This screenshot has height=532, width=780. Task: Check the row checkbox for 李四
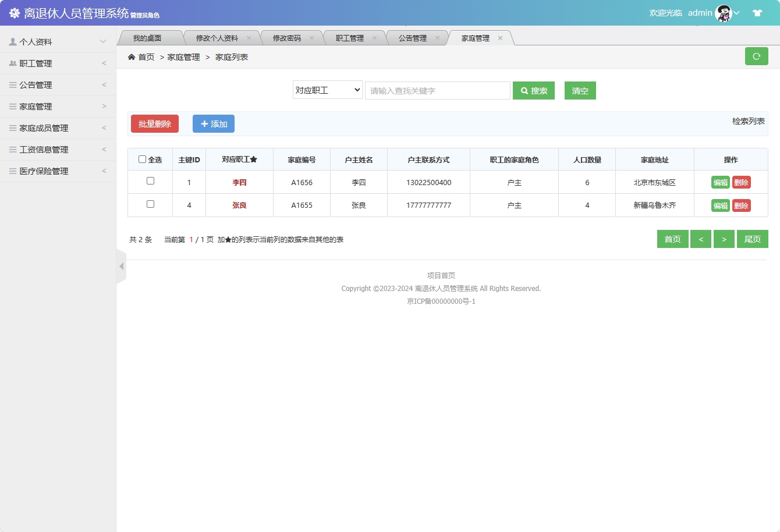click(x=150, y=182)
